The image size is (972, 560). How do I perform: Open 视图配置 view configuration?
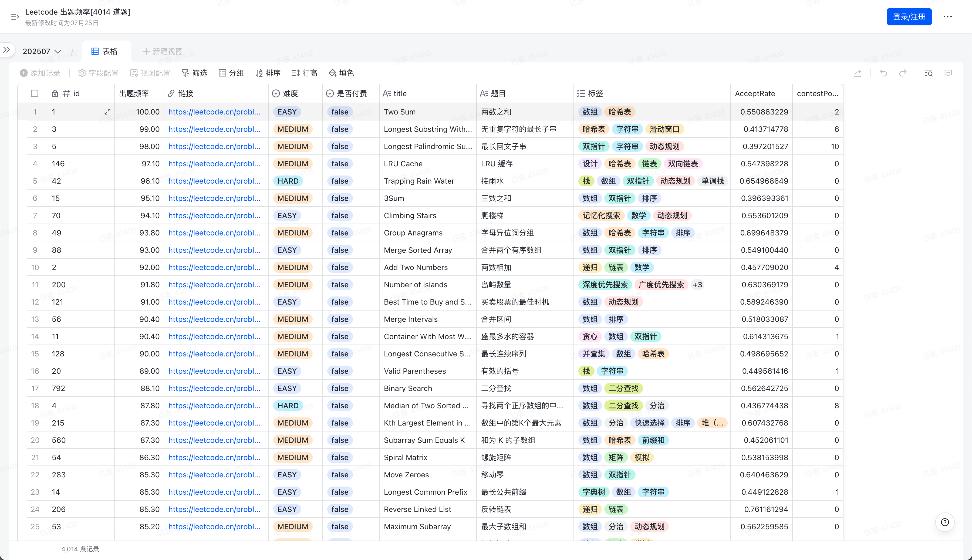150,73
